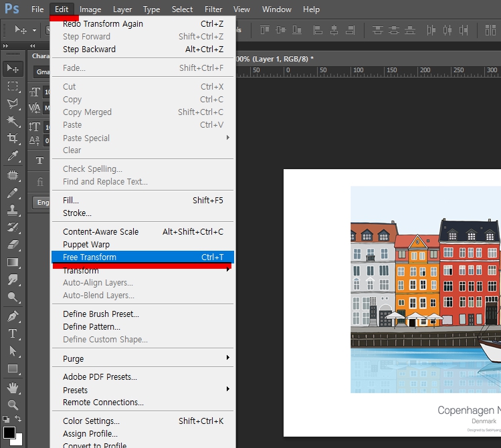Viewport: 501px width, 448px height.
Task: Click Distribute right edges icon
Action: (x=464, y=30)
